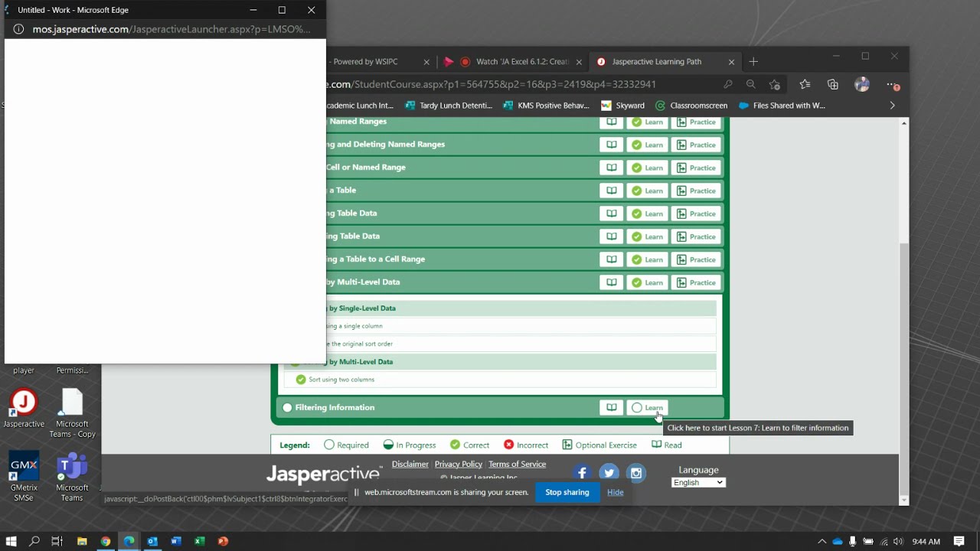Open Outlook from the taskbar

152,541
